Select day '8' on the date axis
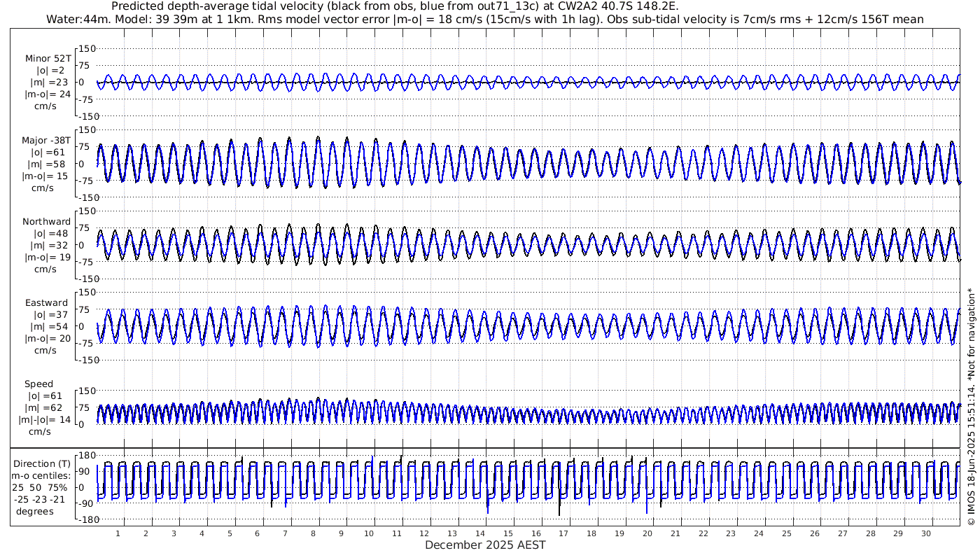Screen dimensions: 980x560 coord(313,533)
